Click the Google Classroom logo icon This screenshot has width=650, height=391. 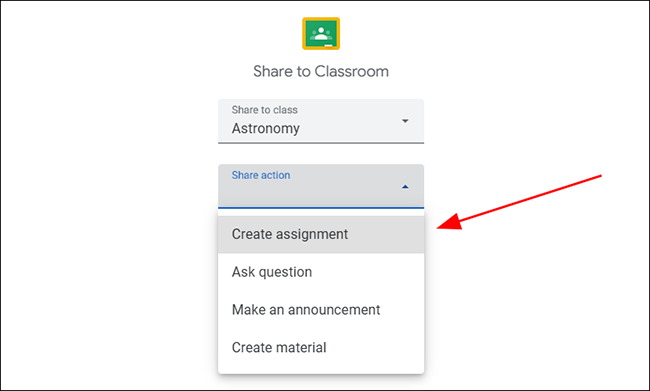coord(321,34)
